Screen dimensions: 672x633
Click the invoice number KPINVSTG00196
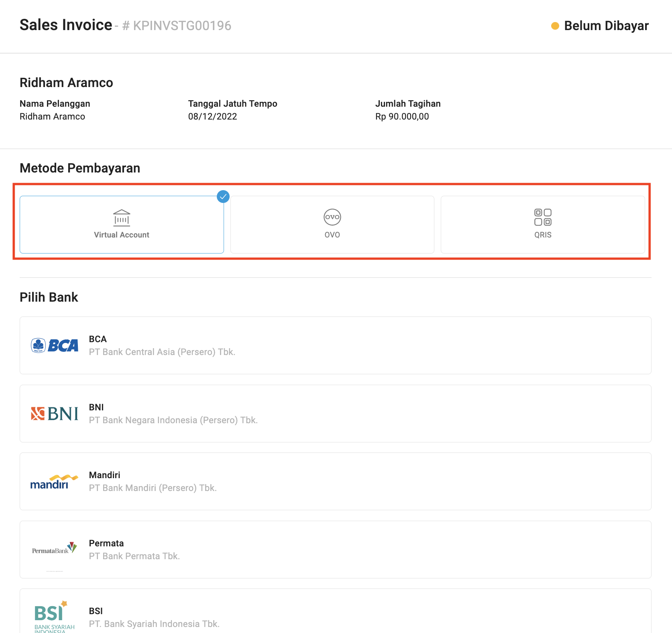pyautogui.click(x=182, y=26)
